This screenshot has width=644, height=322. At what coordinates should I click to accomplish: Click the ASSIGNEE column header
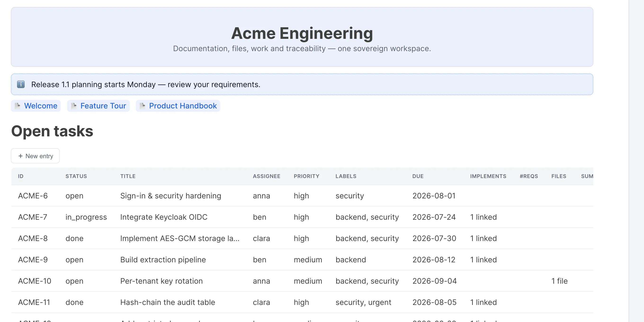[267, 176]
